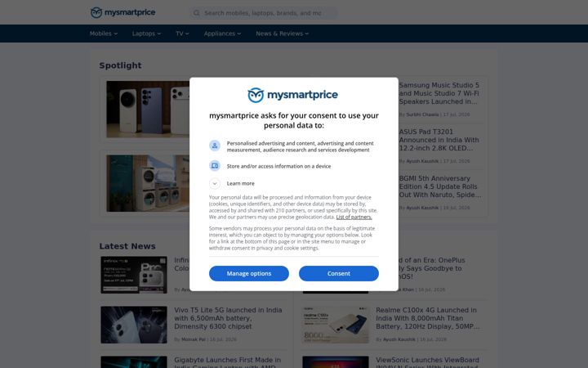Click the mysmartprice logo in consent dialog

293,95
